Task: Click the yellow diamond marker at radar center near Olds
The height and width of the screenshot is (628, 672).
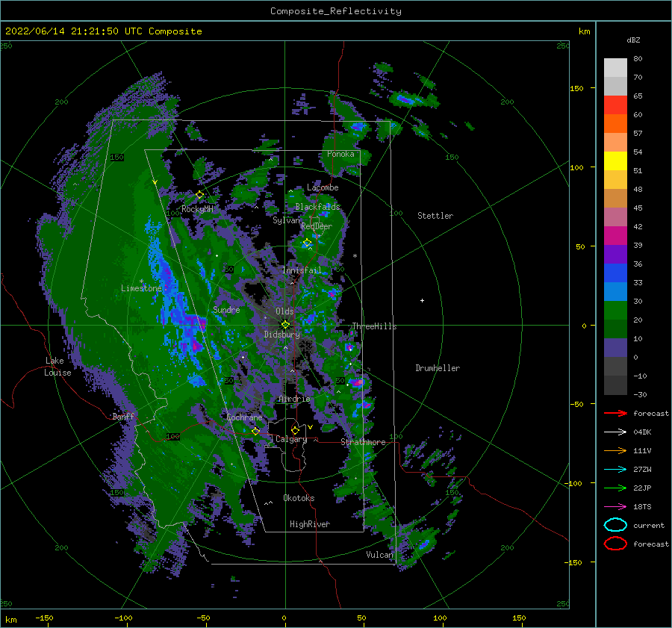Action: [x=285, y=325]
